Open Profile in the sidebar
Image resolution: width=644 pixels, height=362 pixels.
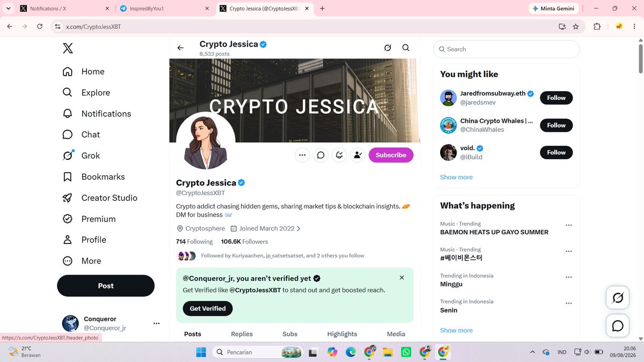(x=84, y=240)
